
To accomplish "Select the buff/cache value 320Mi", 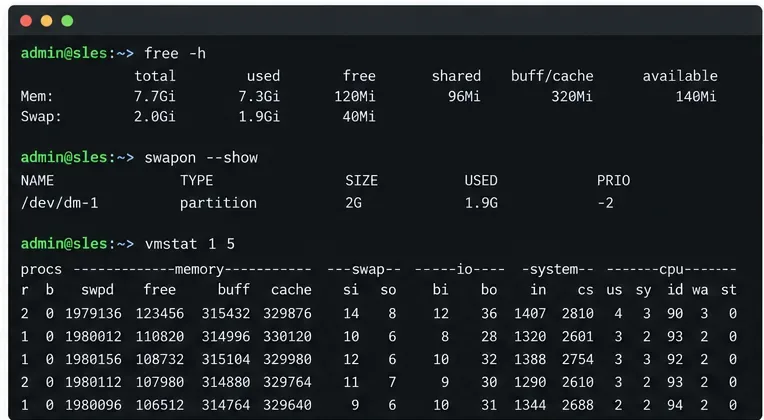I will [x=572, y=96].
